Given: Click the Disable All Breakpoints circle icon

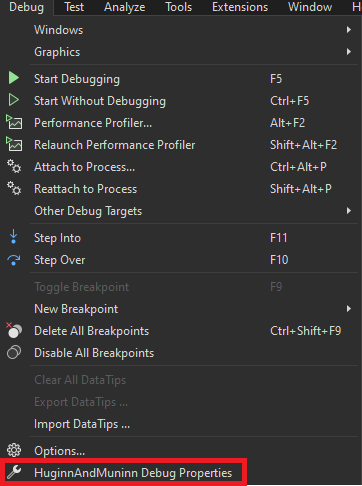Looking at the screenshot, I should click(x=14, y=353).
